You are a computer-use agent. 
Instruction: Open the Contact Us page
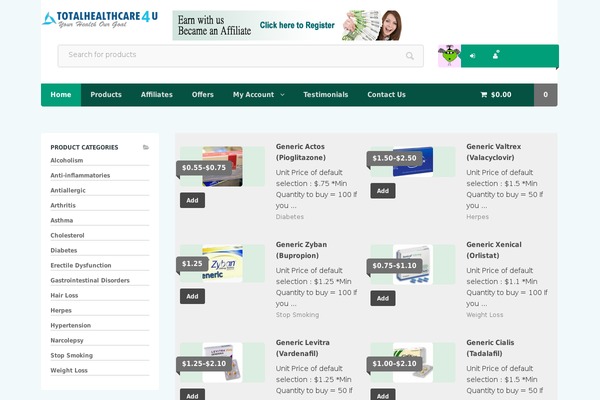[x=386, y=95]
